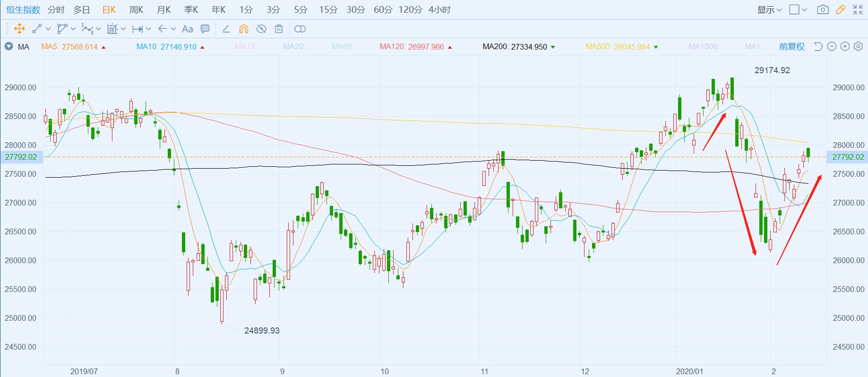This screenshot has width=868, height=377.
Task: Select the 120分 period
Action: pyautogui.click(x=410, y=9)
